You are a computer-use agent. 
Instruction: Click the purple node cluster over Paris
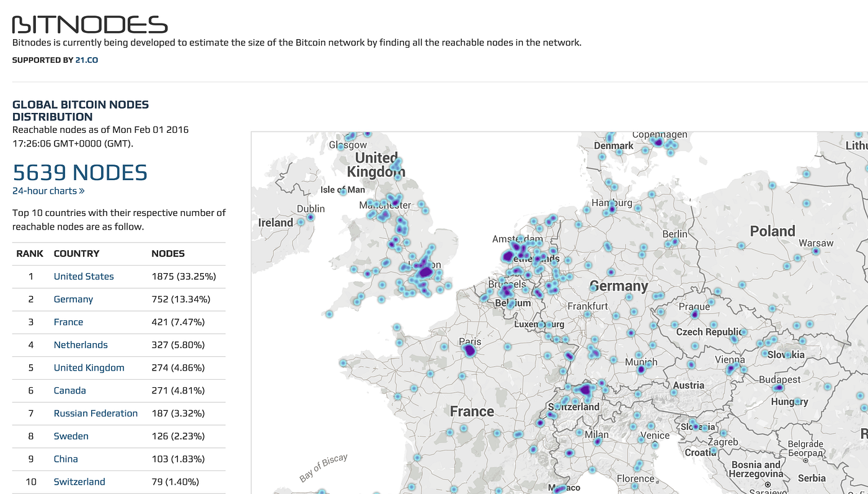[x=469, y=351]
